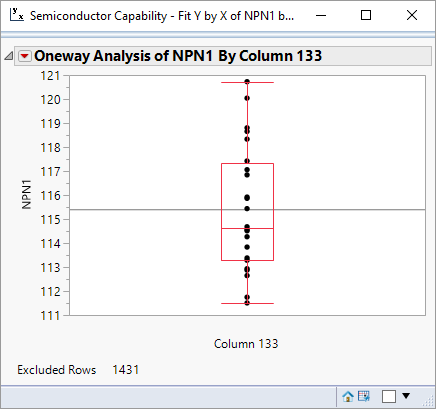The image size is (436, 409).
Task: Open the black dropdown arrow in status bar
Action: (x=406, y=396)
